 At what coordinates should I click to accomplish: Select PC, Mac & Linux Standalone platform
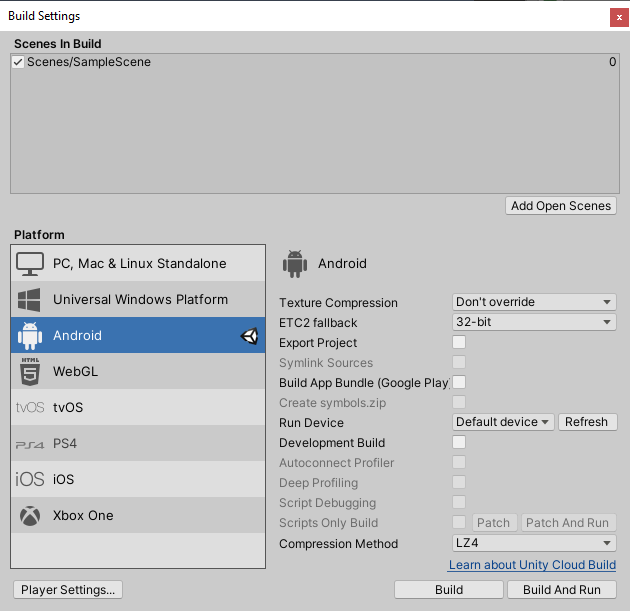pyautogui.click(x=138, y=264)
